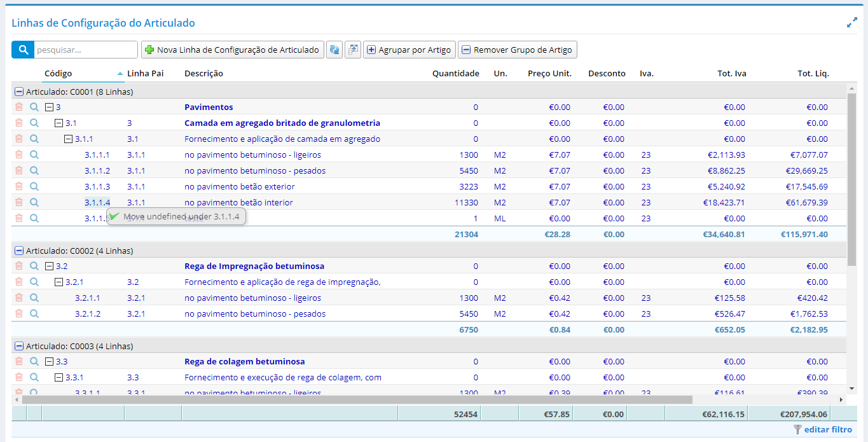868x442 pixels.
Task: View details of row 3.2.1 magnifier
Action: 34,282
